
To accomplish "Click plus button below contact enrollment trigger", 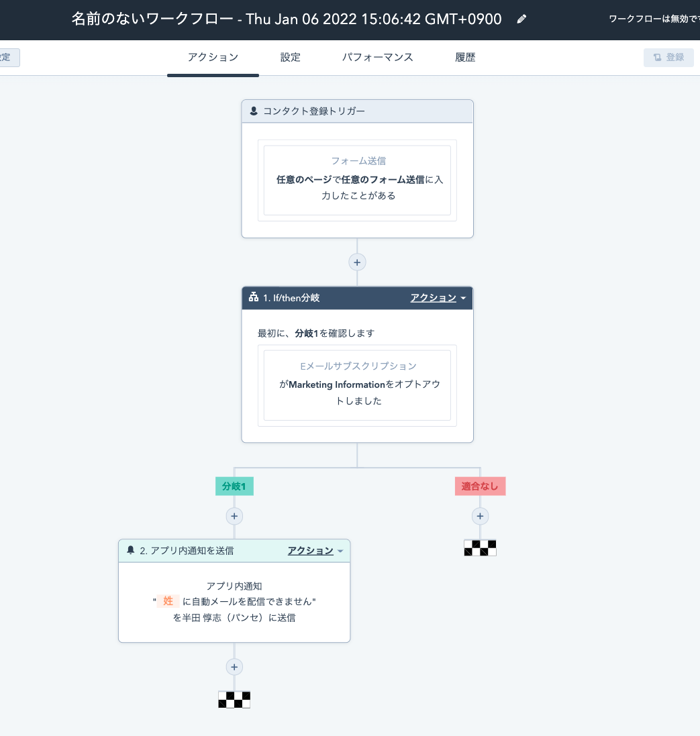I will (357, 262).
